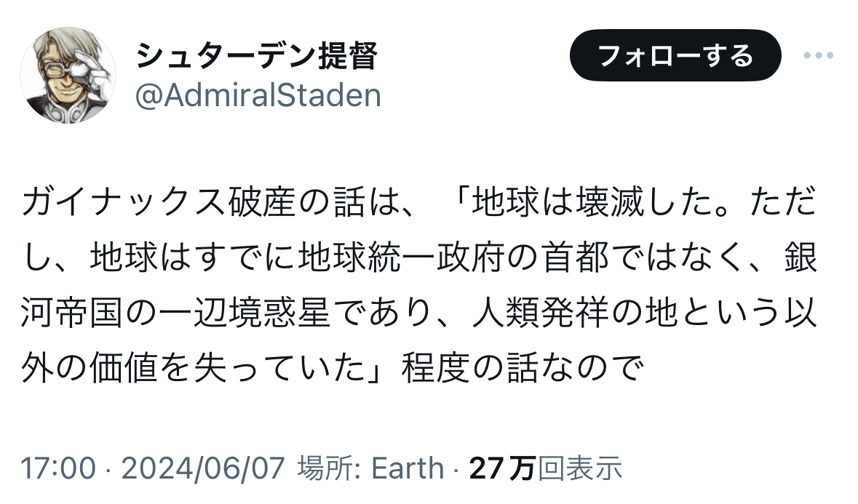
Task: Click the シュターデン提督 profile avatar
Action: (x=67, y=75)
